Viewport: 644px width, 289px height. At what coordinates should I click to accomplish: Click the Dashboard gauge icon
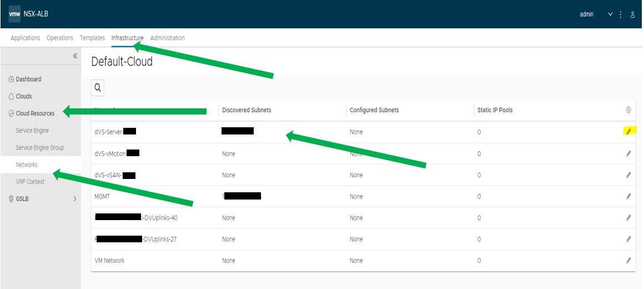tap(11, 79)
